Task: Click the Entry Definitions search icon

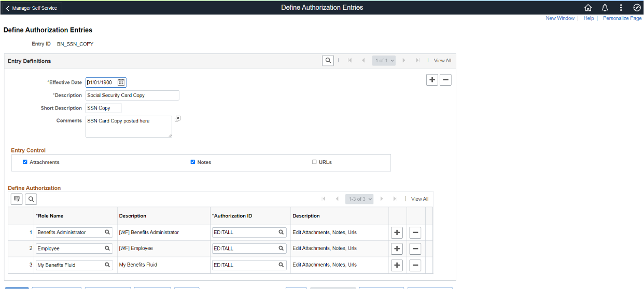Action: [x=328, y=61]
